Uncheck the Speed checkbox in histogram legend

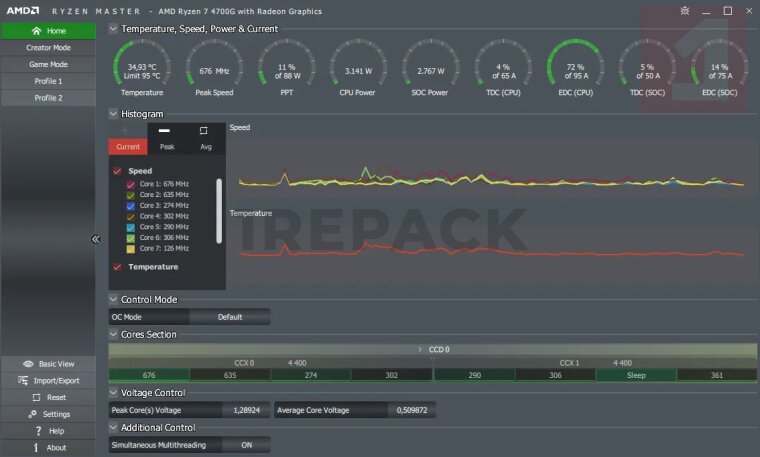tap(117, 171)
